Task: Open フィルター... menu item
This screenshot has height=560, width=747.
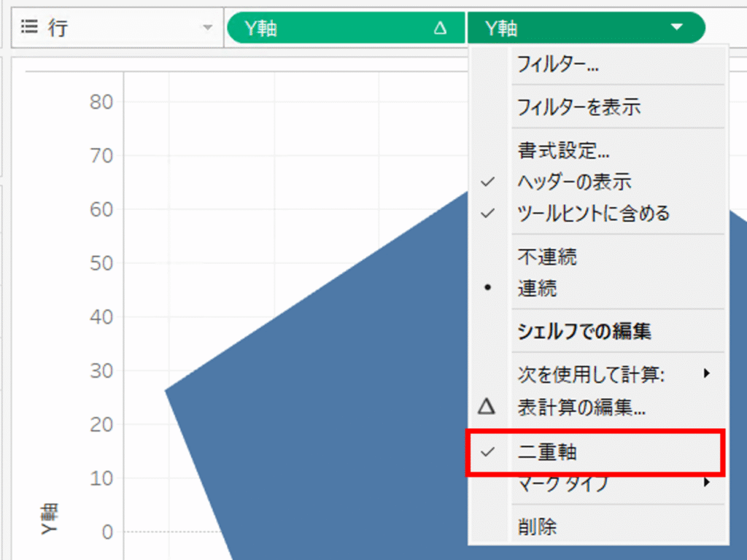Action: pyautogui.click(x=557, y=65)
